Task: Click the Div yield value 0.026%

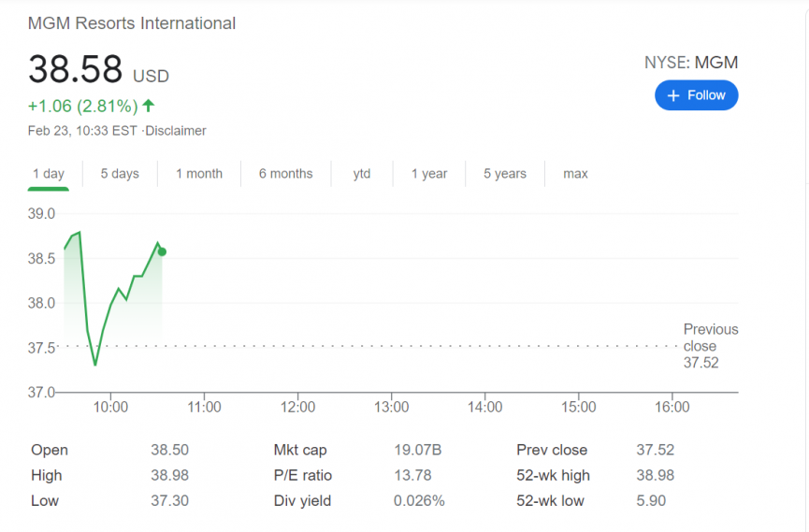Action: point(419,500)
